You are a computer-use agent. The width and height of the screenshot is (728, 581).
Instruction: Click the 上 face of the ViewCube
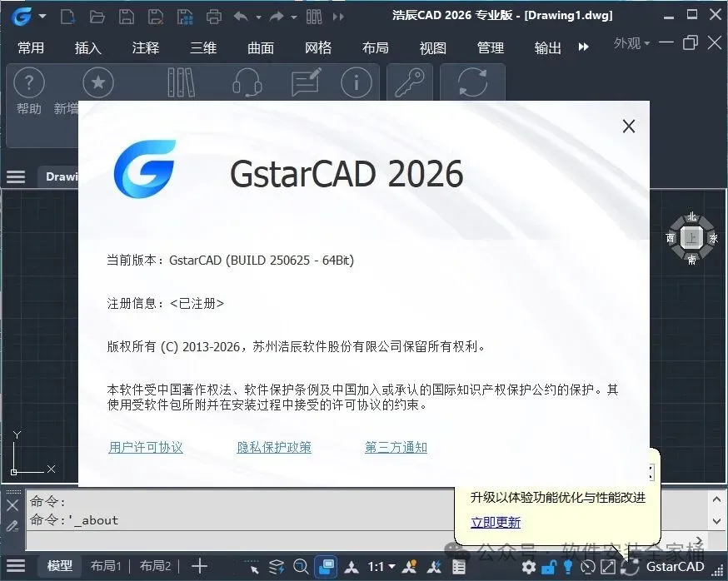pos(692,238)
